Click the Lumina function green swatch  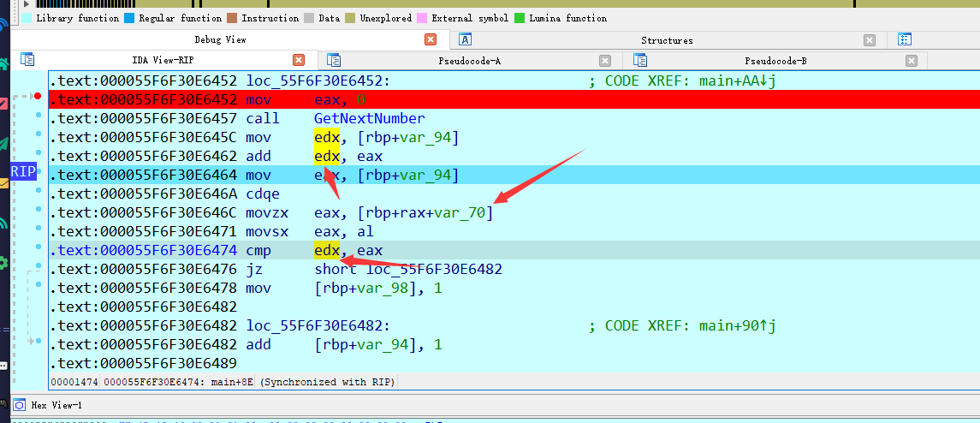coord(520,18)
